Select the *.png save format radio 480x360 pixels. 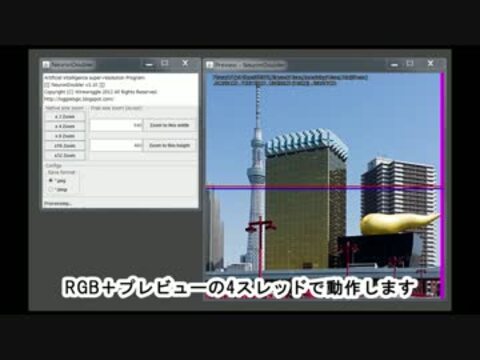coord(51,180)
